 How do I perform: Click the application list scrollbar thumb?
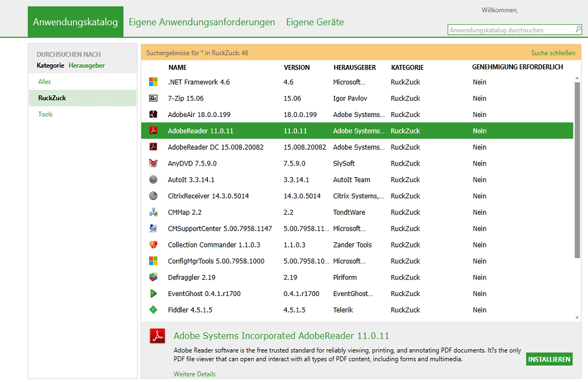(x=577, y=170)
